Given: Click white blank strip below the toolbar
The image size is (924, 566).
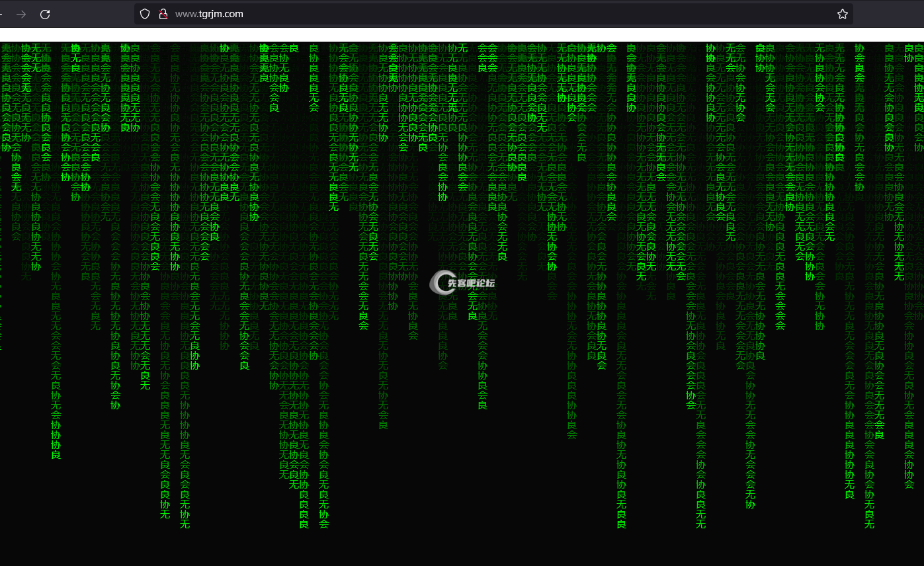Looking at the screenshot, I should [462, 34].
